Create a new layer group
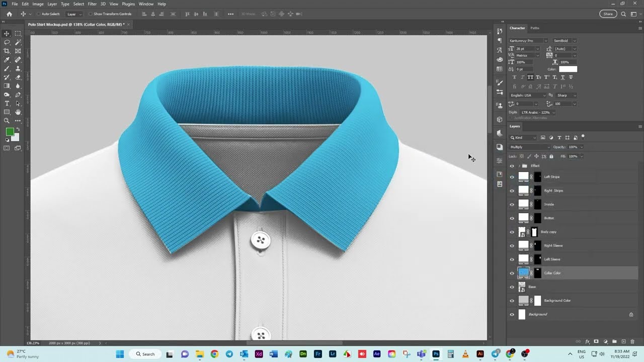The width and height of the screenshot is (644, 362). (614, 342)
